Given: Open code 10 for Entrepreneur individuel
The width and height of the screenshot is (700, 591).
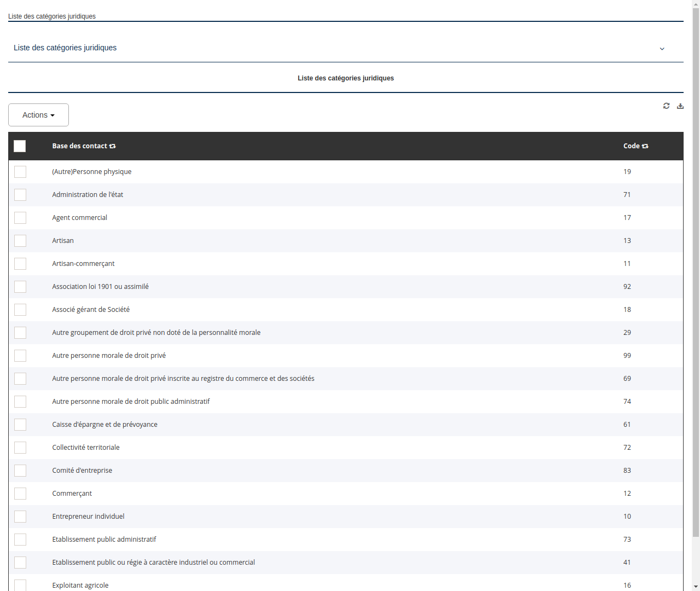Looking at the screenshot, I should (x=627, y=516).
